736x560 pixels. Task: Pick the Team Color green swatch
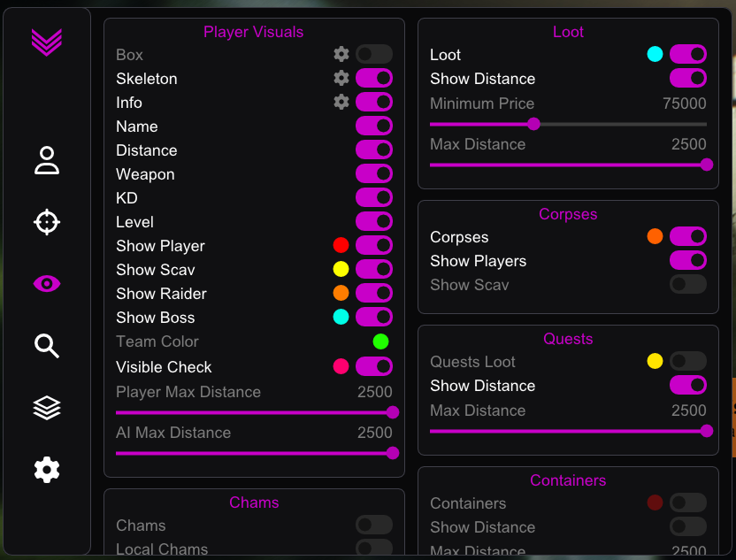(x=380, y=341)
